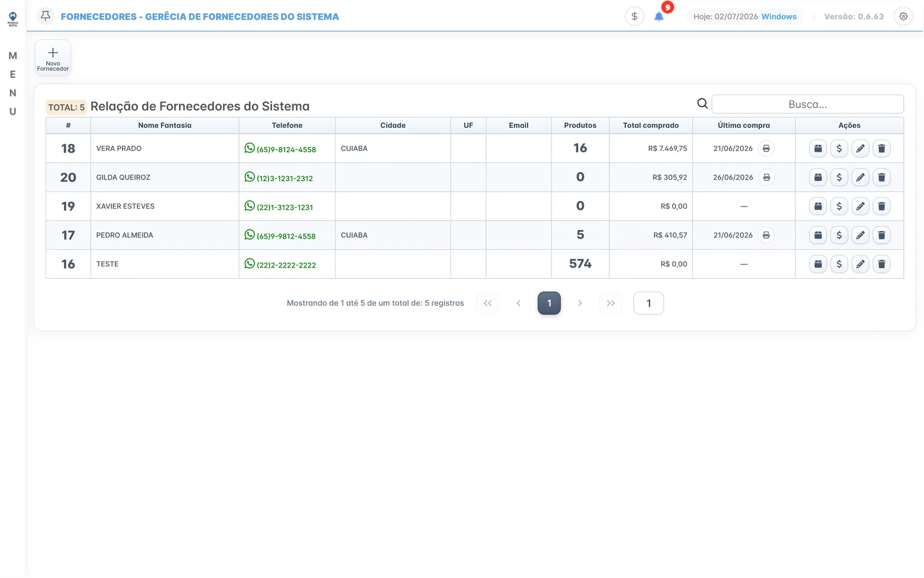924x578 pixels.
Task: Click the search magnifier icon
Action: (x=702, y=103)
